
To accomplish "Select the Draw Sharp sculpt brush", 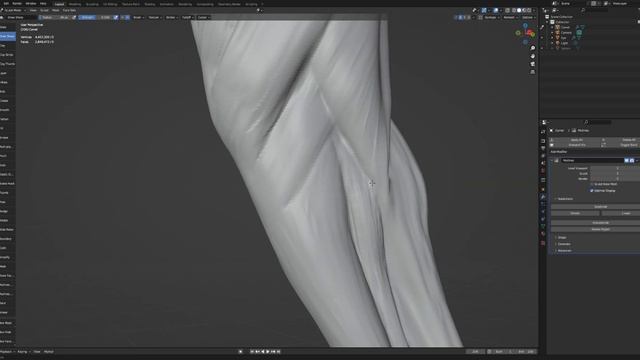I will pos(7,36).
